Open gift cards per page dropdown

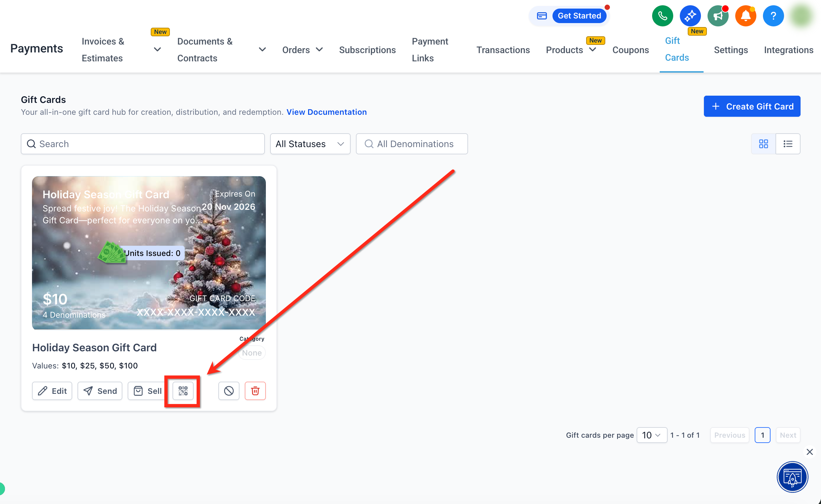[x=652, y=435]
